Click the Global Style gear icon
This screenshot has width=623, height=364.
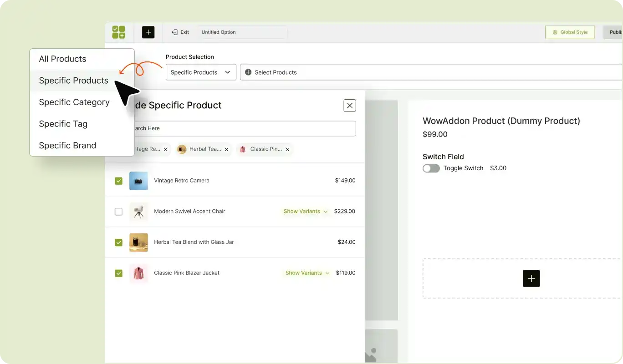tap(554, 32)
